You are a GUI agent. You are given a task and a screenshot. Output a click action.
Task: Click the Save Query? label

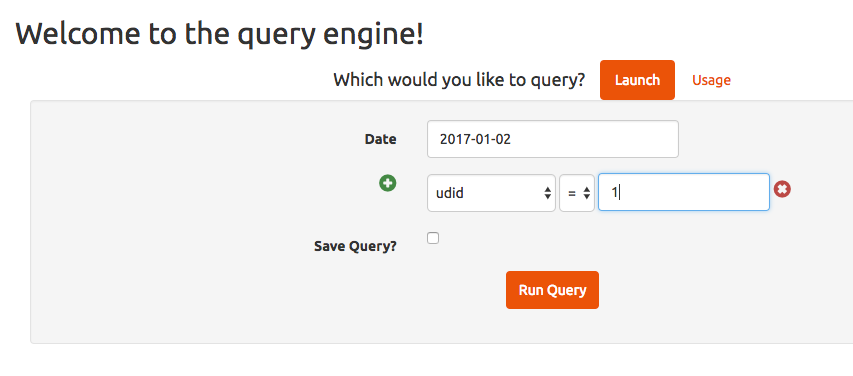(355, 246)
